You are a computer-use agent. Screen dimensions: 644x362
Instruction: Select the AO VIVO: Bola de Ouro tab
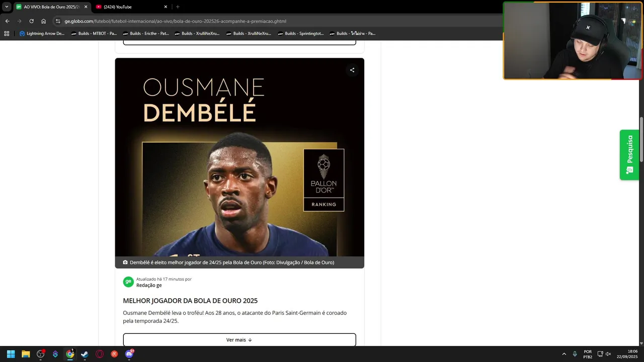(x=51, y=7)
